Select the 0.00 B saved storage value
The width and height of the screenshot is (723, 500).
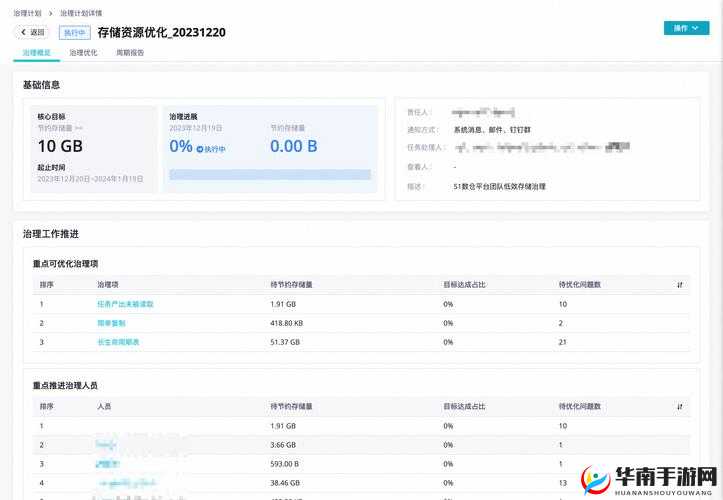294,146
